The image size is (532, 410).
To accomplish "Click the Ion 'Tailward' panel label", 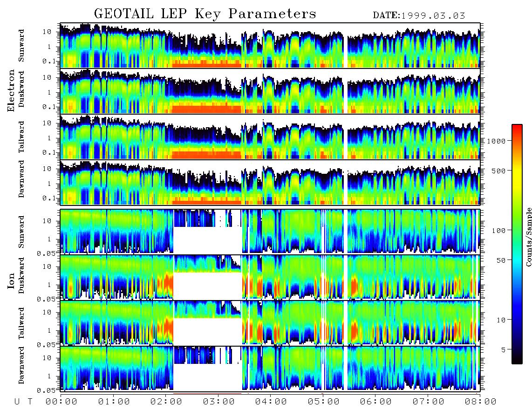I will [x=21, y=323].
